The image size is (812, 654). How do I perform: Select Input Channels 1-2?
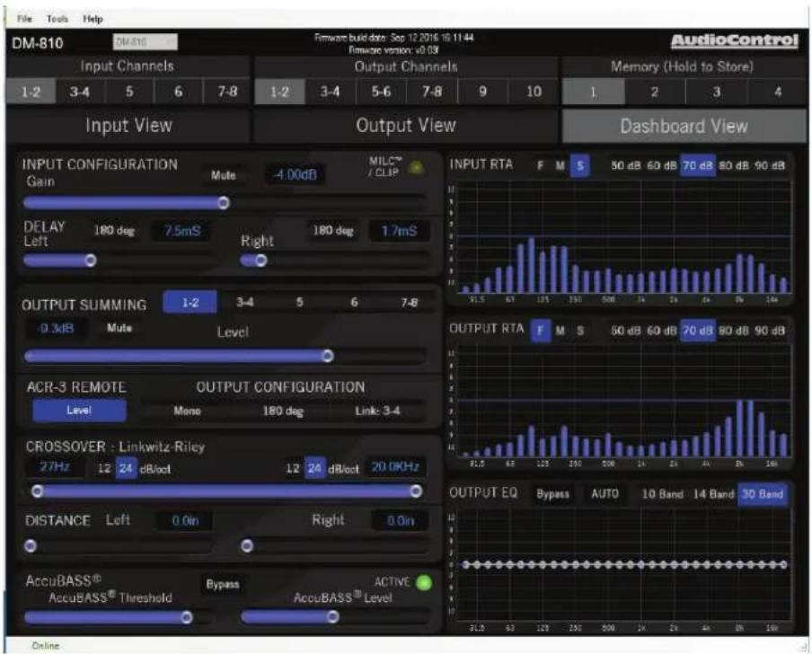pos(31,92)
